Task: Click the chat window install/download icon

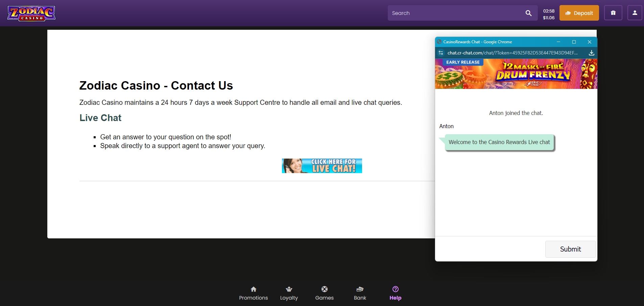Action: 592,53
